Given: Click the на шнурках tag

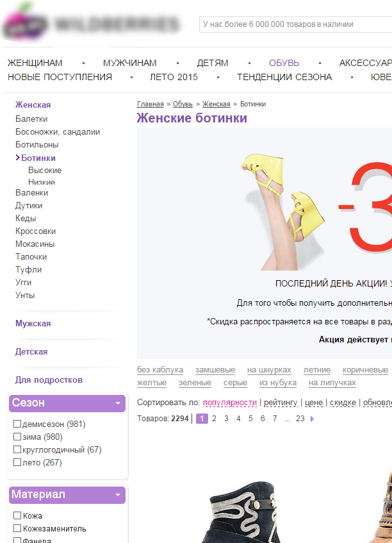Looking at the screenshot, I should point(269,370).
